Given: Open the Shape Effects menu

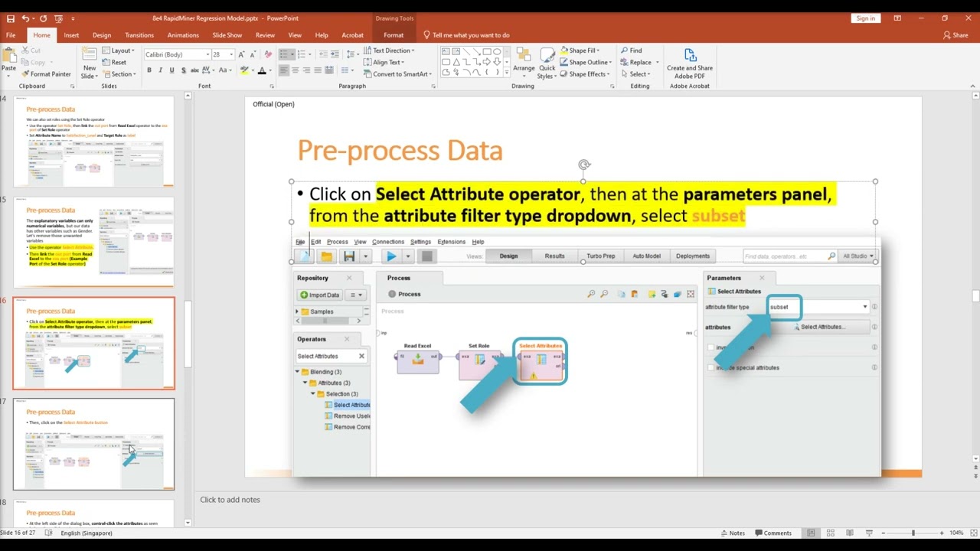Looking at the screenshot, I should pyautogui.click(x=584, y=74).
